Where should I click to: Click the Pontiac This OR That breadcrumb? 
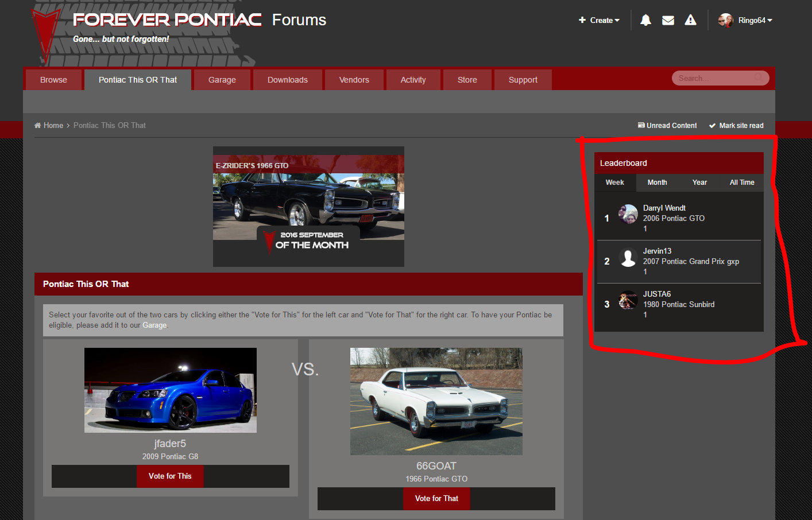110,125
